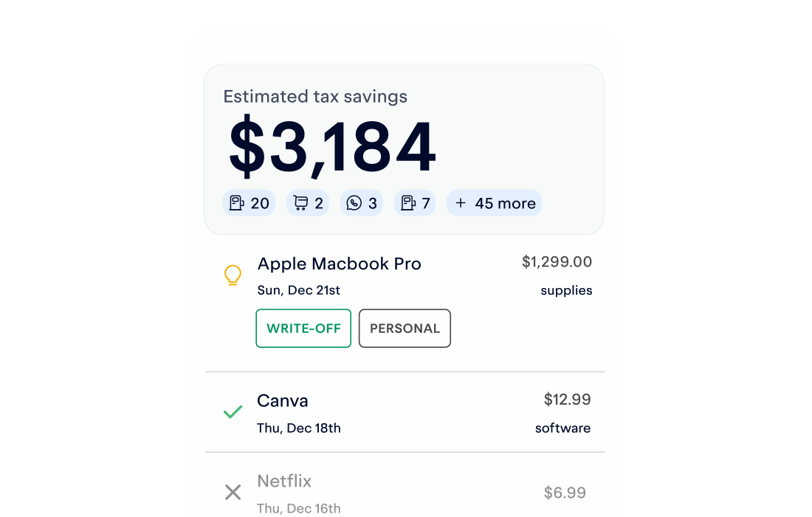The height and width of the screenshot is (517, 812).
Task: Click the $3,184 savings amount
Action: (x=331, y=143)
